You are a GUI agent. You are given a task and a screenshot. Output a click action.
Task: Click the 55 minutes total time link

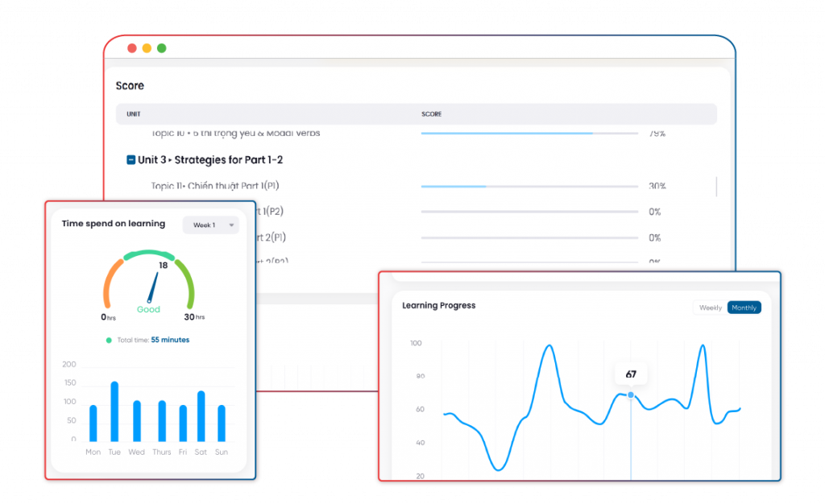(x=170, y=341)
